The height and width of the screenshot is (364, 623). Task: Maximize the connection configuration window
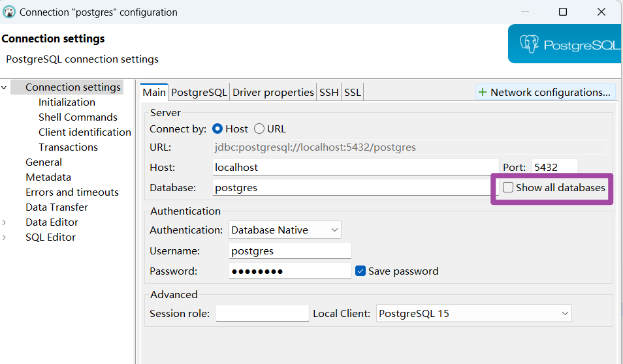563,12
